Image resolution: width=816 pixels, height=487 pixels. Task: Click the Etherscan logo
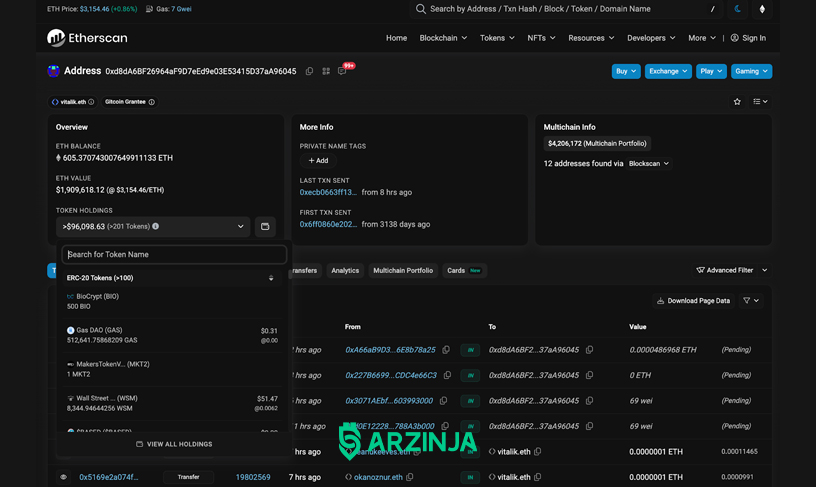87,38
